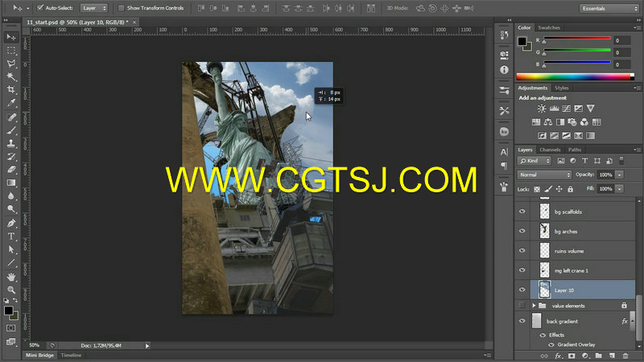Select the Pen tool

click(11, 224)
